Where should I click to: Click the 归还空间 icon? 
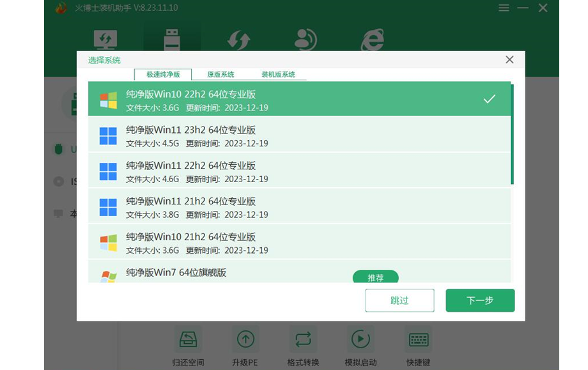coord(189,339)
